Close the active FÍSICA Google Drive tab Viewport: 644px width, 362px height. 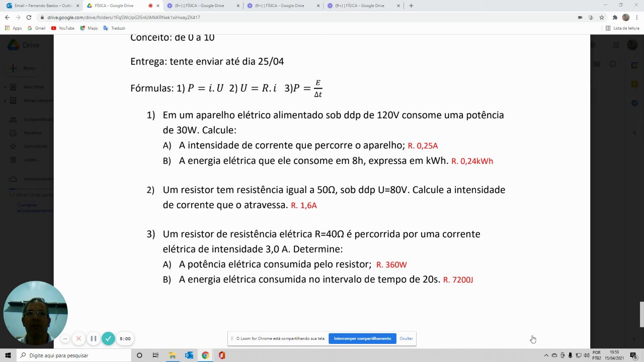158,6
